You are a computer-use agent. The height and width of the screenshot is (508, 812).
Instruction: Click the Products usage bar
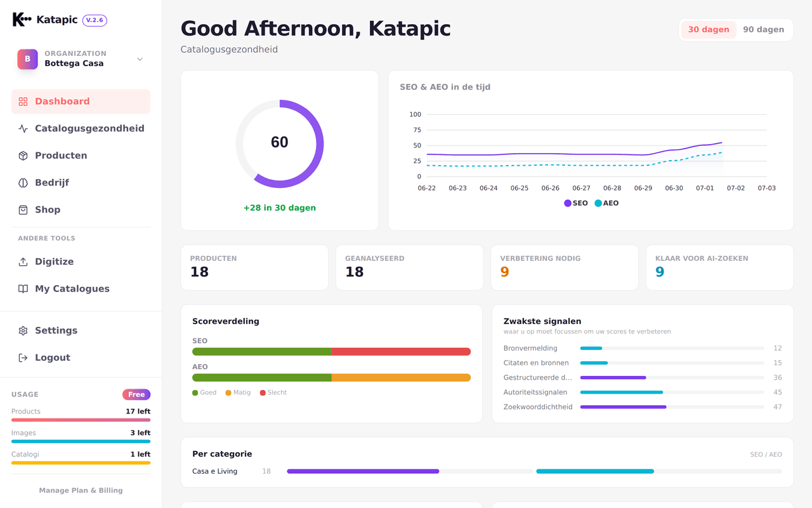pyautogui.click(x=81, y=420)
